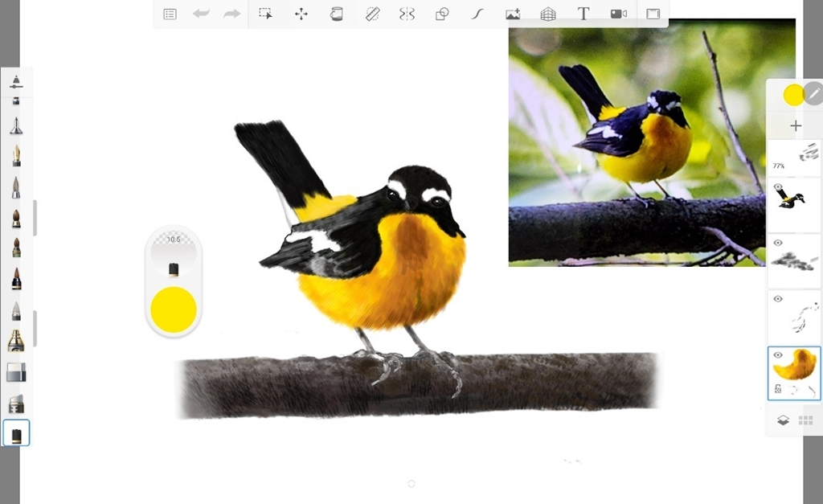Image resolution: width=823 pixels, height=504 pixels.
Task: Select the grey block hard eraser
Action: pos(16,372)
